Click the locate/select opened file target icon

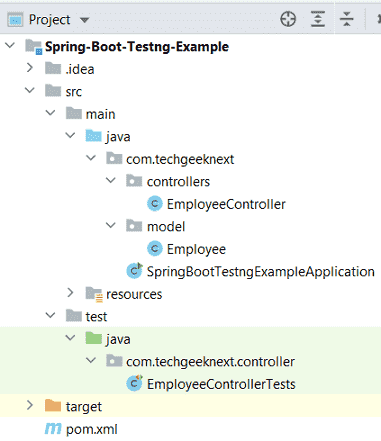pyautogui.click(x=288, y=19)
